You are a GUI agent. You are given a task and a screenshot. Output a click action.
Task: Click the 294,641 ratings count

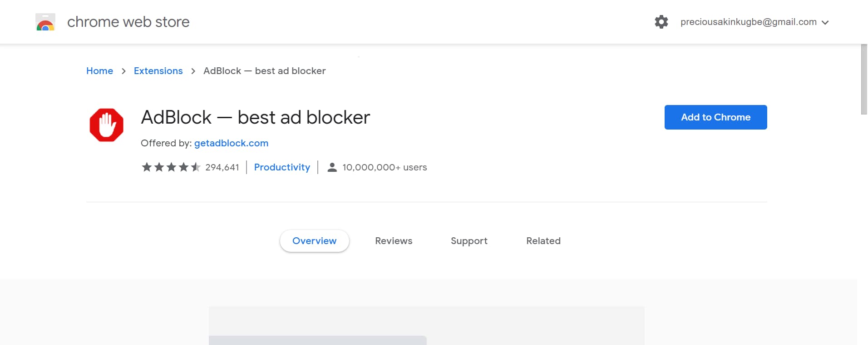pos(222,167)
